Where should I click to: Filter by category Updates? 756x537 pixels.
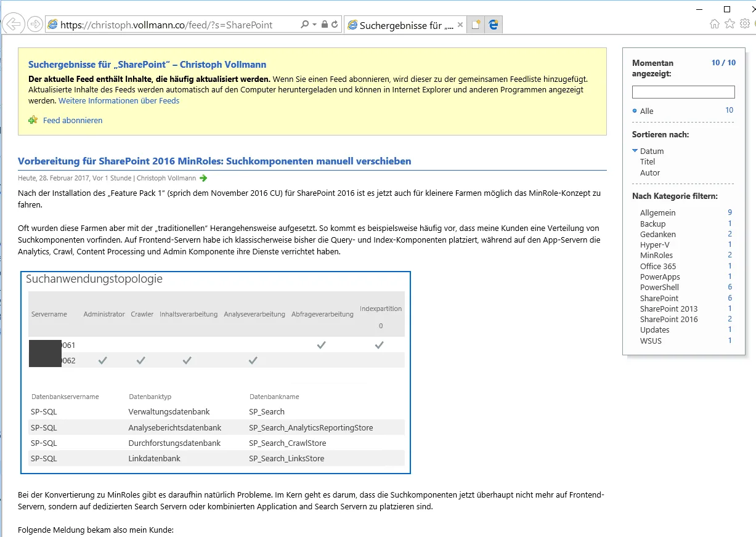654,329
